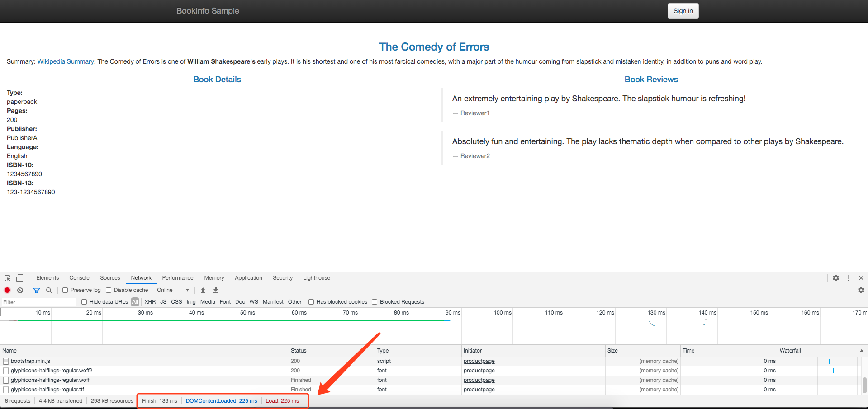Viewport: 868px width, 409px height.
Task: Sort by the Waterfall column arrow
Action: pyautogui.click(x=861, y=351)
